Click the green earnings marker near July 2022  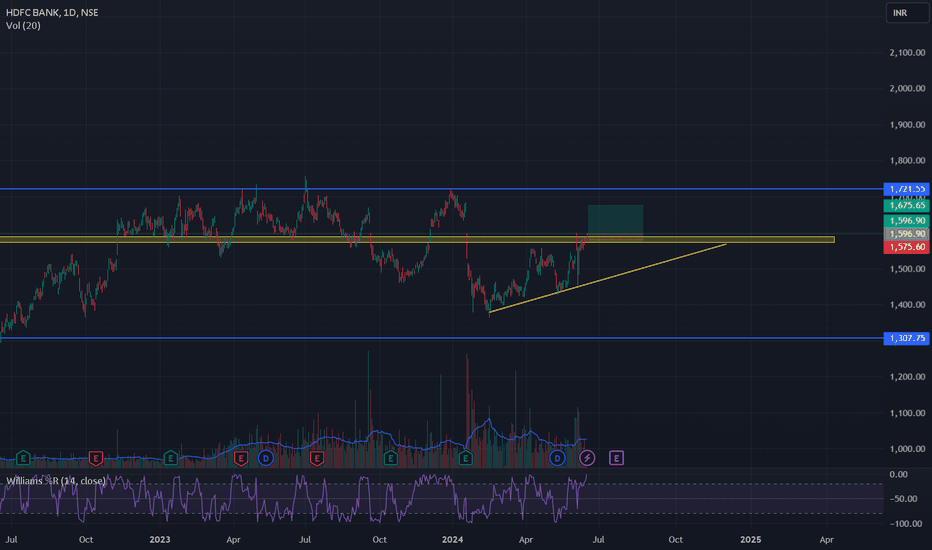click(23, 458)
